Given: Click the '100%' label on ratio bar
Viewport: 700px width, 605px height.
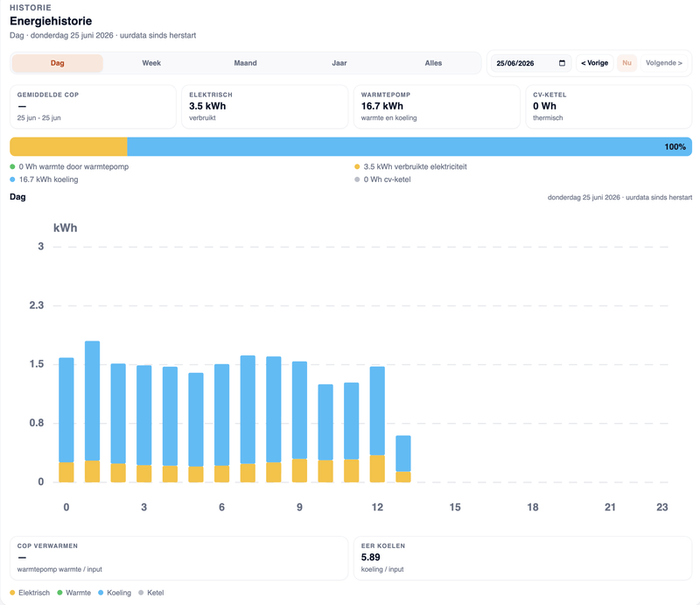Looking at the screenshot, I should 675,146.
